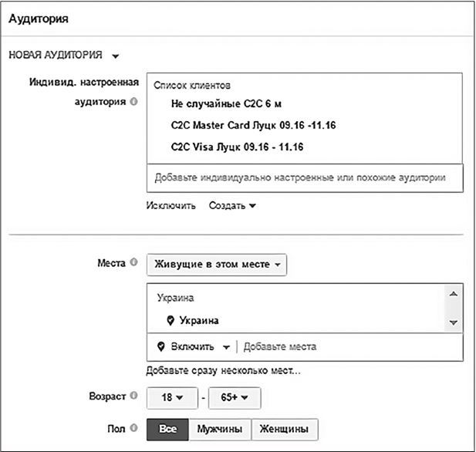The height and width of the screenshot is (452, 476).
Task: Click info icon beside Возраст label
Action: click(x=133, y=396)
